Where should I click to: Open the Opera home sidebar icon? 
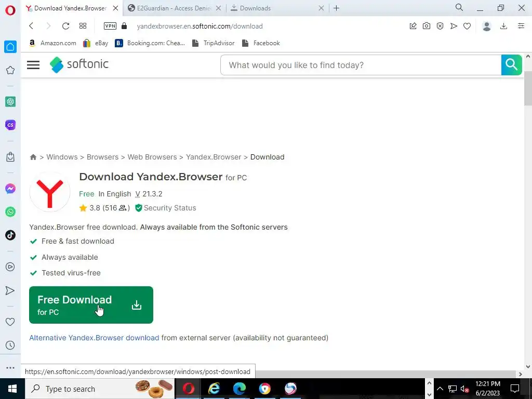point(10,47)
